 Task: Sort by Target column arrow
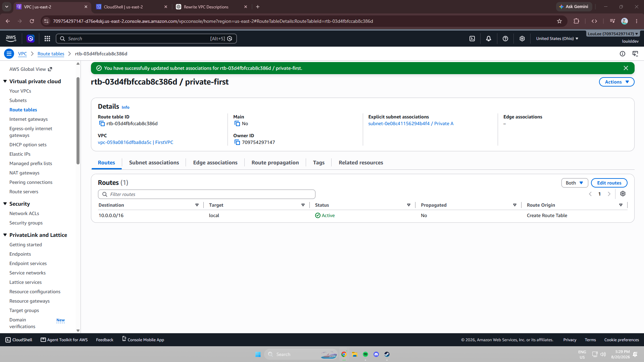click(303, 205)
